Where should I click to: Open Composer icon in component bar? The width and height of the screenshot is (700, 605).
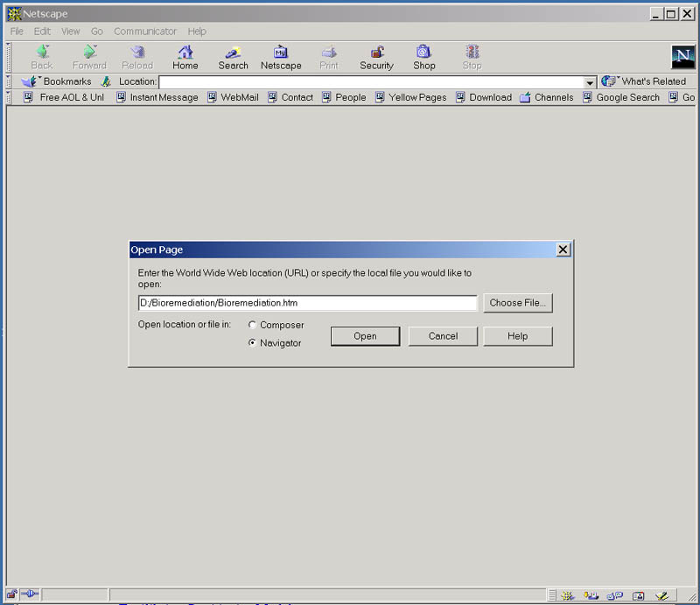pyautogui.click(x=661, y=595)
